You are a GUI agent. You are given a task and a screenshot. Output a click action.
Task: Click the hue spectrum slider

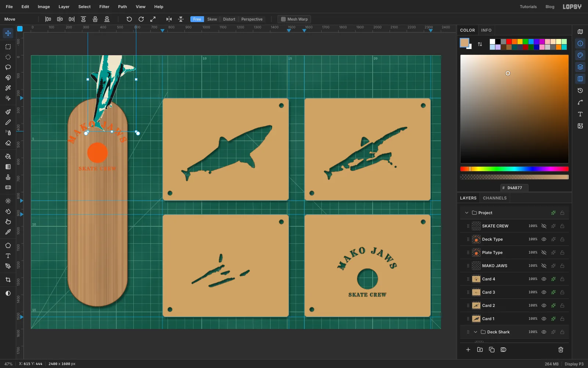pos(514,169)
